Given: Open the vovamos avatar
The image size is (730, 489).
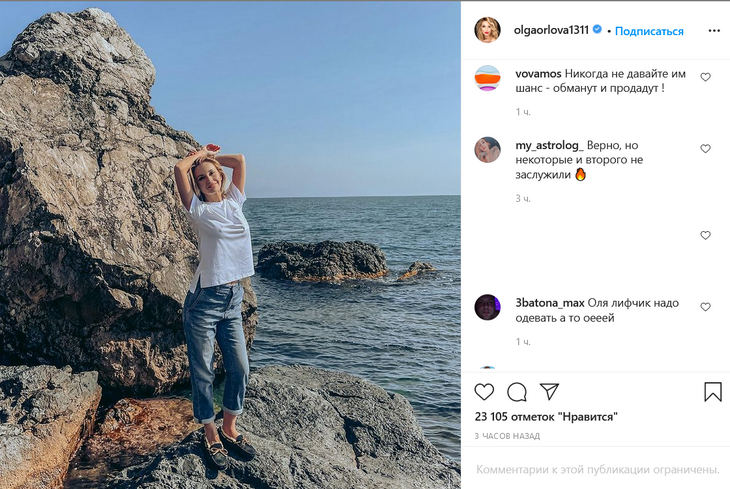Looking at the screenshot, I should coord(487,78).
